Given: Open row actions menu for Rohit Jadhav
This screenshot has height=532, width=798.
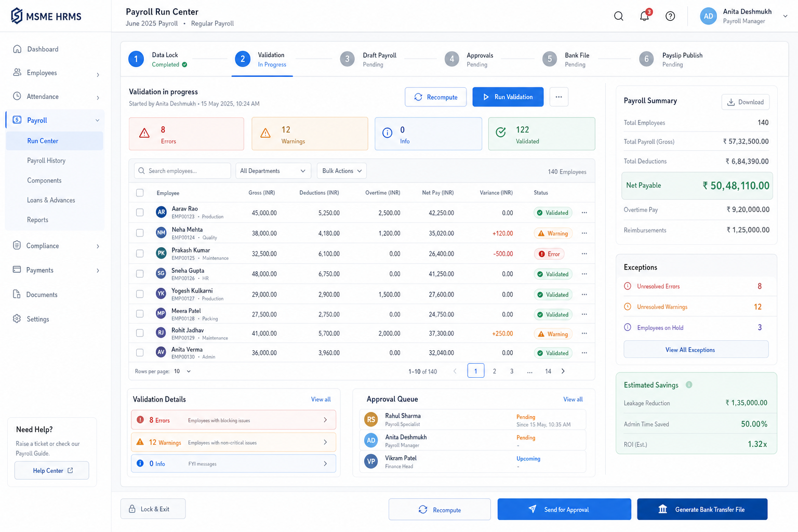Looking at the screenshot, I should pos(584,334).
